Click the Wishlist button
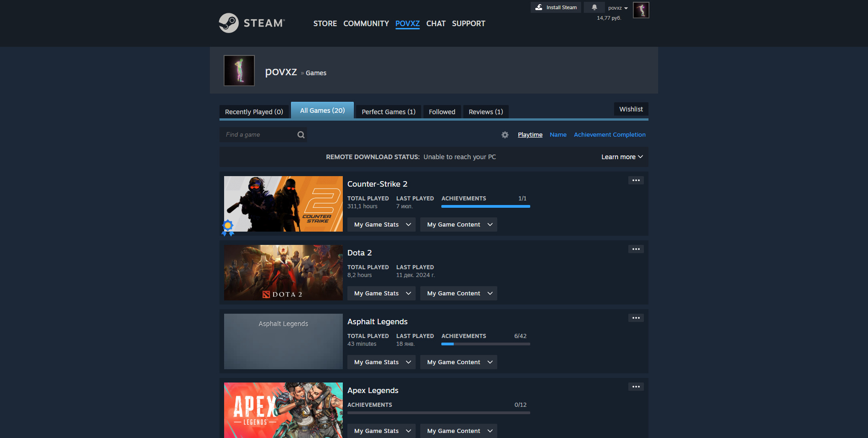This screenshot has width=868, height=438. pos(631,109)
